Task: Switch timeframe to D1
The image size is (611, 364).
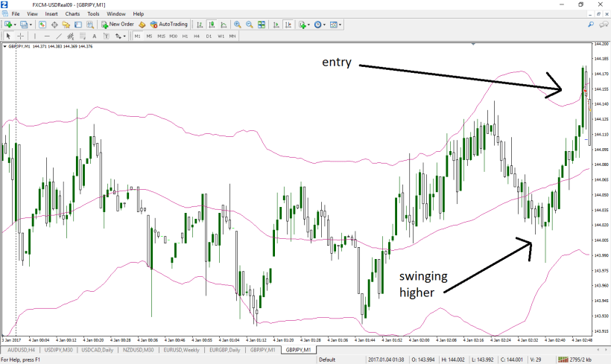Action: tap(209, 36)
